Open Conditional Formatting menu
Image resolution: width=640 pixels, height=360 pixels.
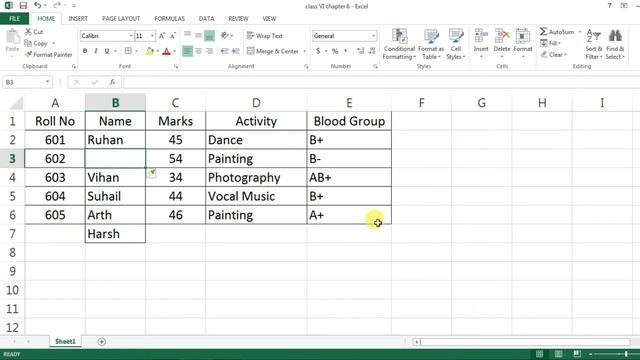tap(399, 44)
